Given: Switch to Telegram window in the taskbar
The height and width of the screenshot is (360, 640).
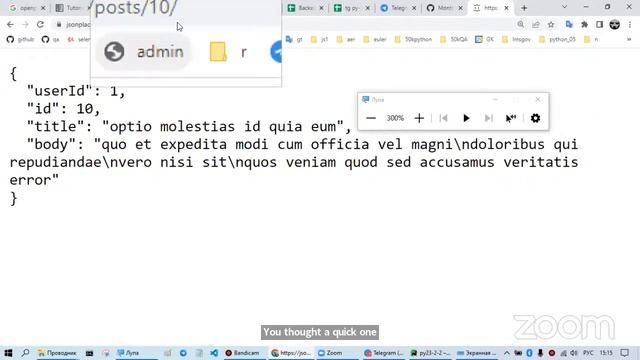Looking at the screenshot, I should point(384,353).
